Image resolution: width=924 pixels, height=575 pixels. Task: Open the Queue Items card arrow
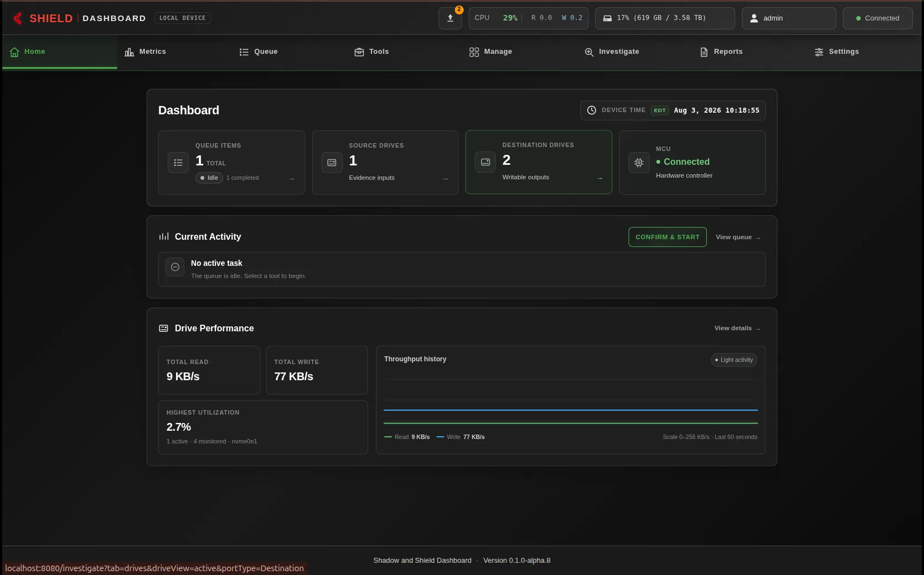(x=292, y=178)
